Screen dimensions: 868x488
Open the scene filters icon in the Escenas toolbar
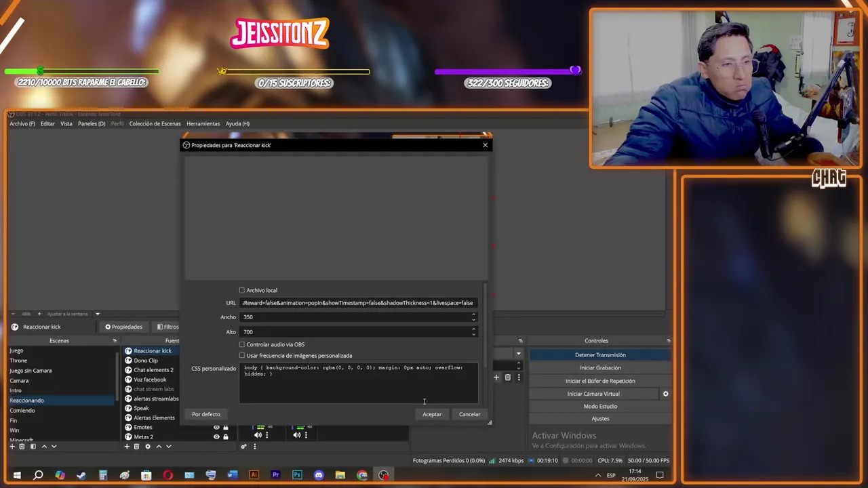(x=33, y=447)
